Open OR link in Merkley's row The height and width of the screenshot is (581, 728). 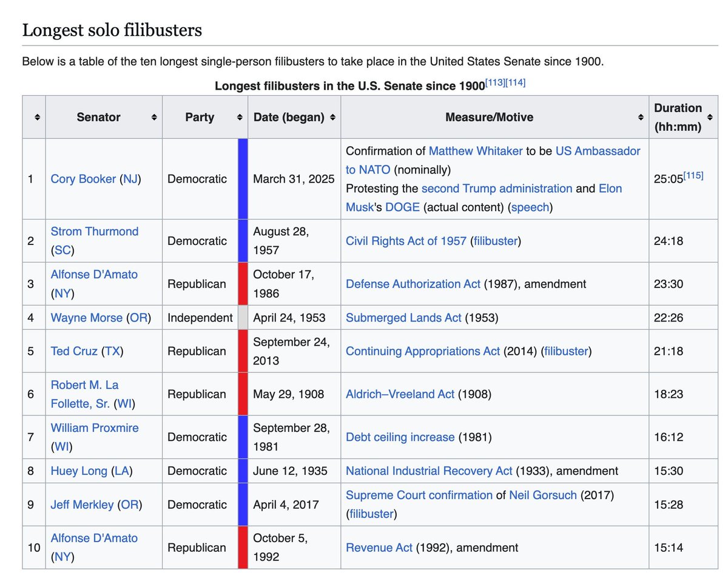129,505
